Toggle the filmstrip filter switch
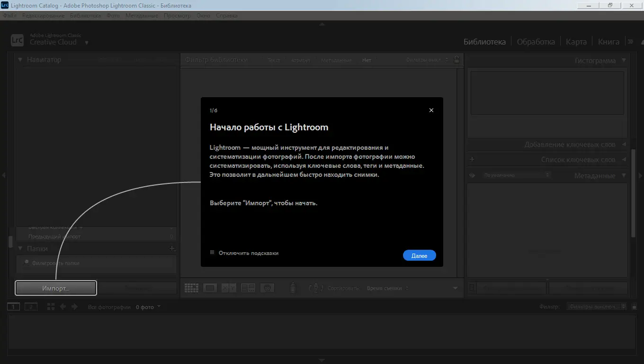 (635, 307)
